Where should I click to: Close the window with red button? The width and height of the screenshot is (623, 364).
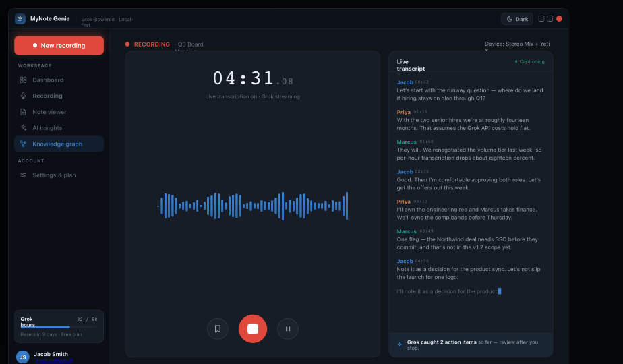pos(559,19)
